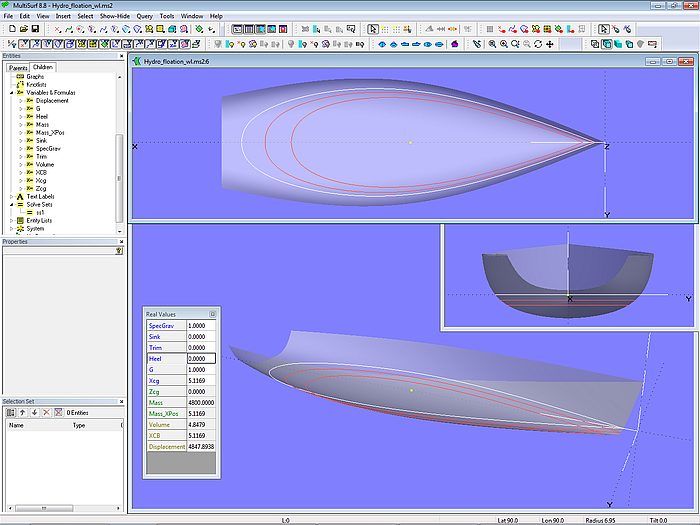Select the ss1 solve set entry
700x525 pixels.
(40, 213)
